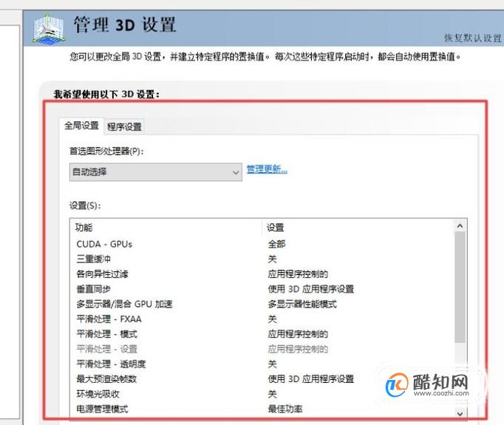Select the 三重缓冲 row
Image resolution: width=504 pixels, height=425 pixels.
click(x=262, y=259)
